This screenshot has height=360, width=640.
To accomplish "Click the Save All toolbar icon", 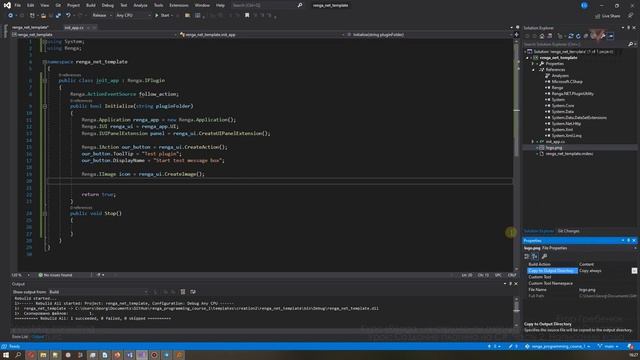I will click(x=58, y=16).
